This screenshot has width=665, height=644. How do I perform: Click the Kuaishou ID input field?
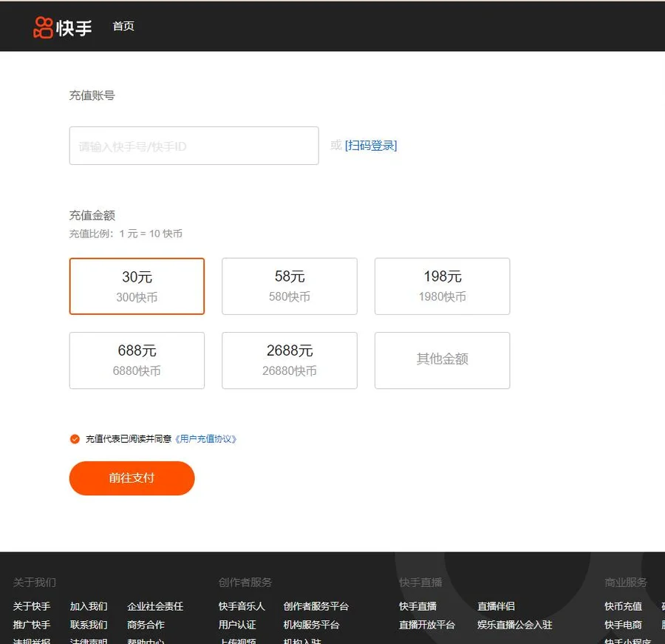194,146
